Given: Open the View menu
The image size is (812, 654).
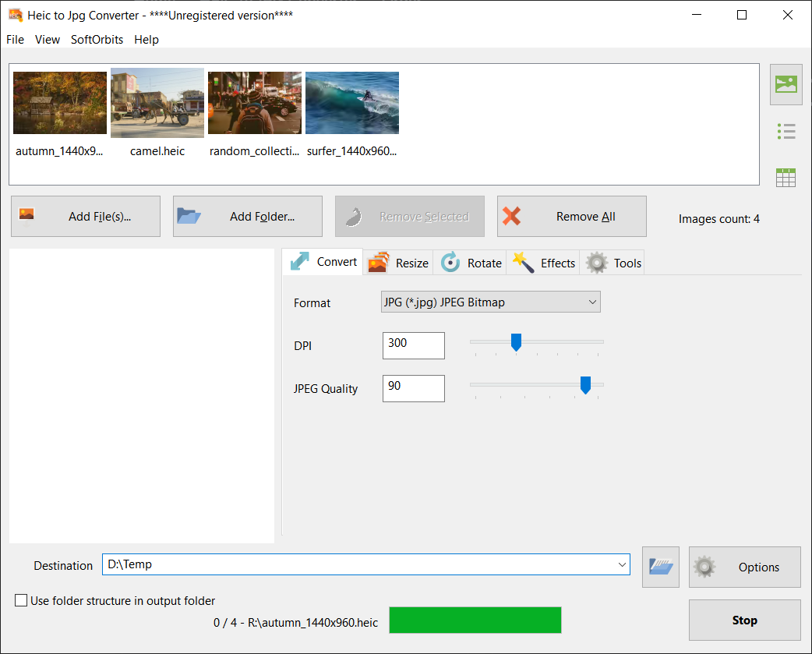Looking at the screenshot, I should point(48,40).
